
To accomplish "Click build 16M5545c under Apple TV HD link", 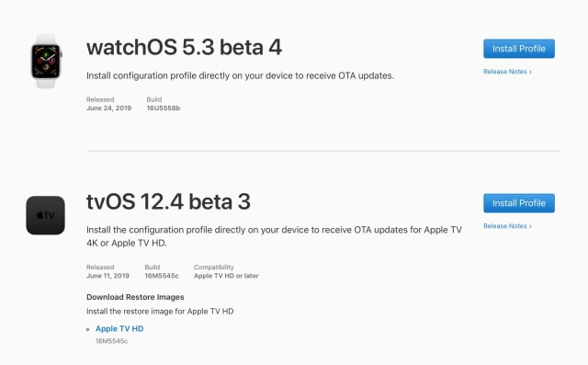I will [x=111, y=341].
